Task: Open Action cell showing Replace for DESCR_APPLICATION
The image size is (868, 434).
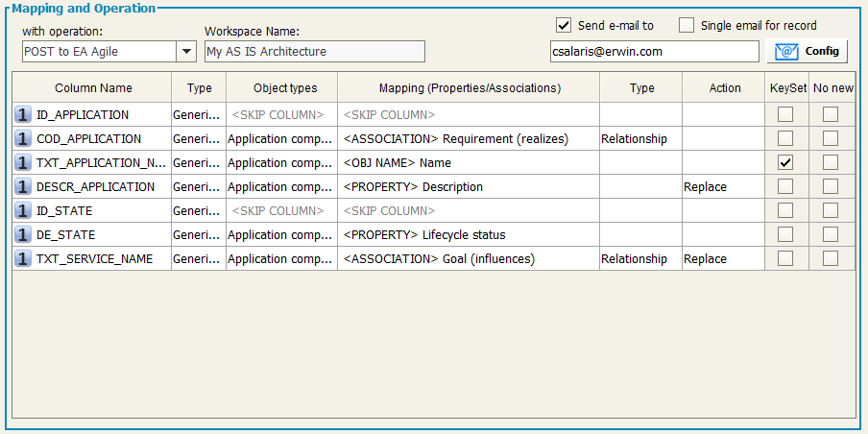Action: coord(724,187)
